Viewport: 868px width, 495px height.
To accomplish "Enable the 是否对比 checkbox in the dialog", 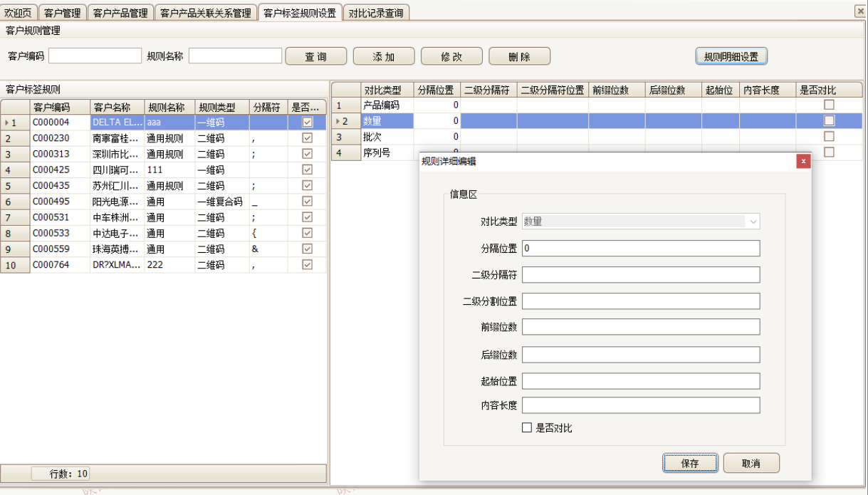I will [x=527, y=427].
